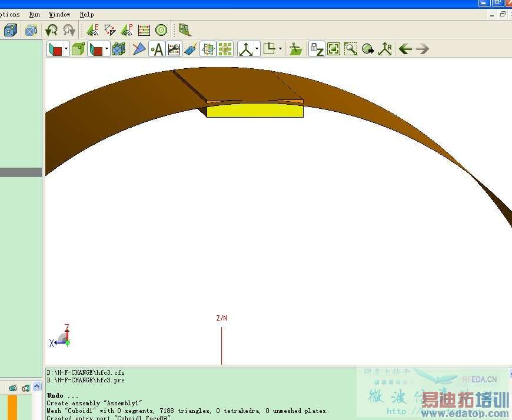Screen dimensions: 512x420
Task: Toggle the green grid display icon
Action: [x=225, y=49]
